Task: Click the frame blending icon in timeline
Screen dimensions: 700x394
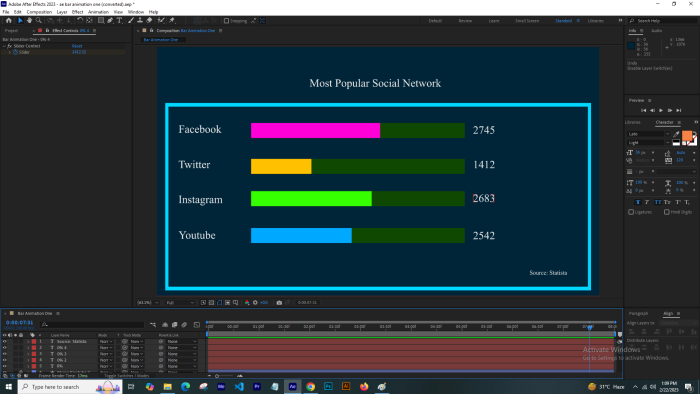Action: (x=175, y=325)
